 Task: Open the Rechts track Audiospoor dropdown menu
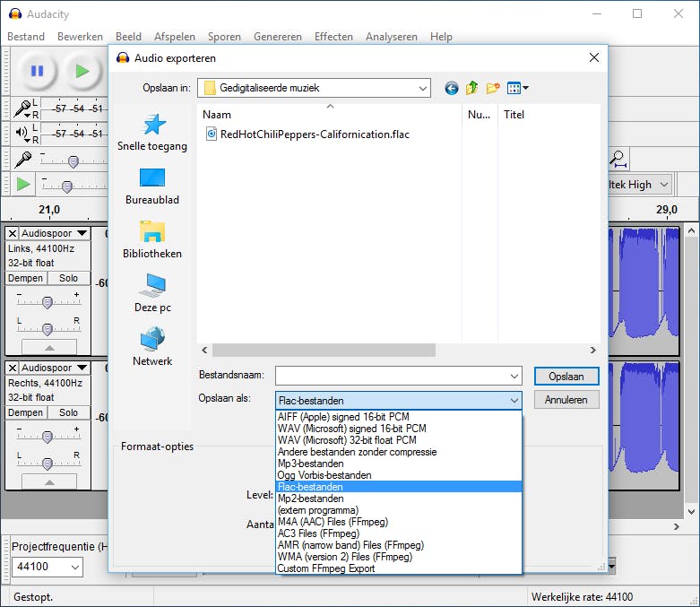(55, 368)
